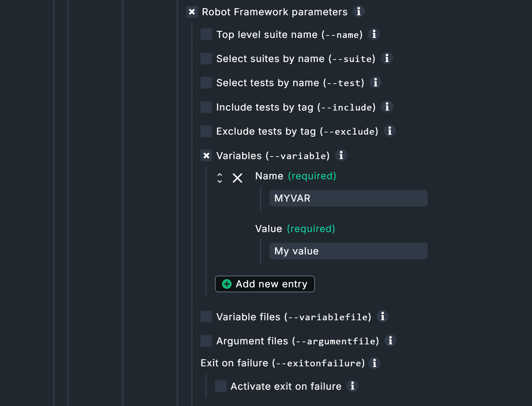This screenshot has width=532, height=406.
Task: Enable Include tests by tag filter
Action: pyautogui.click(x=206, y=107)
